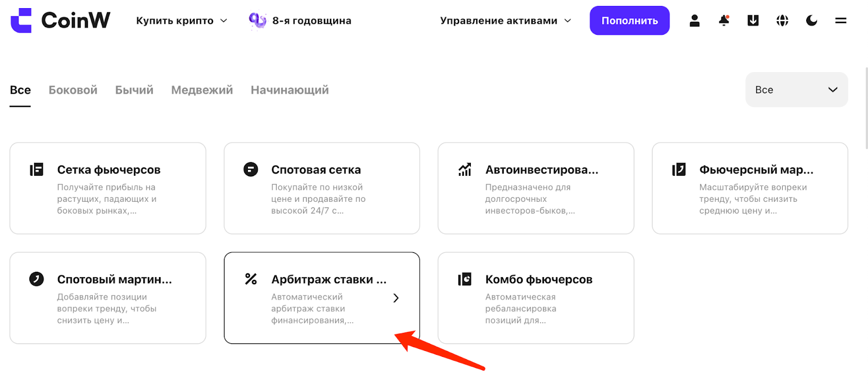The image size is (868, 384).
Task: Switch to the Медвежий tab
Action: (x=202, y=90)
